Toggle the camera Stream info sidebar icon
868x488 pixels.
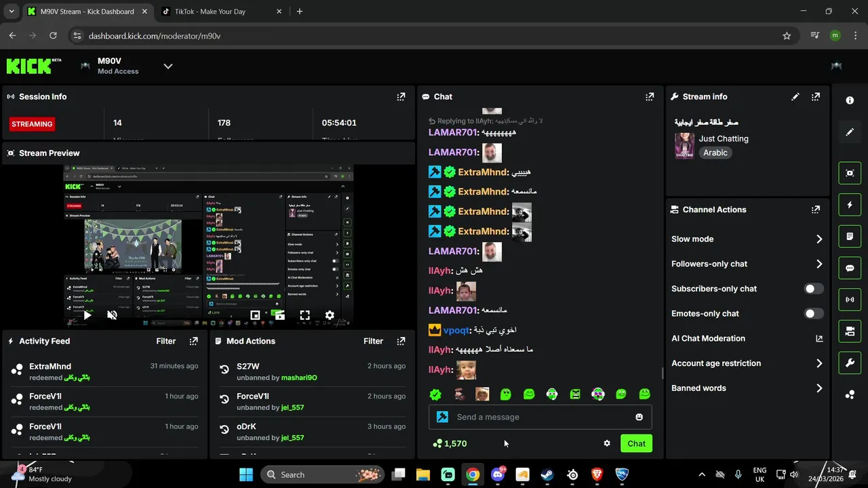click(850, 331)
